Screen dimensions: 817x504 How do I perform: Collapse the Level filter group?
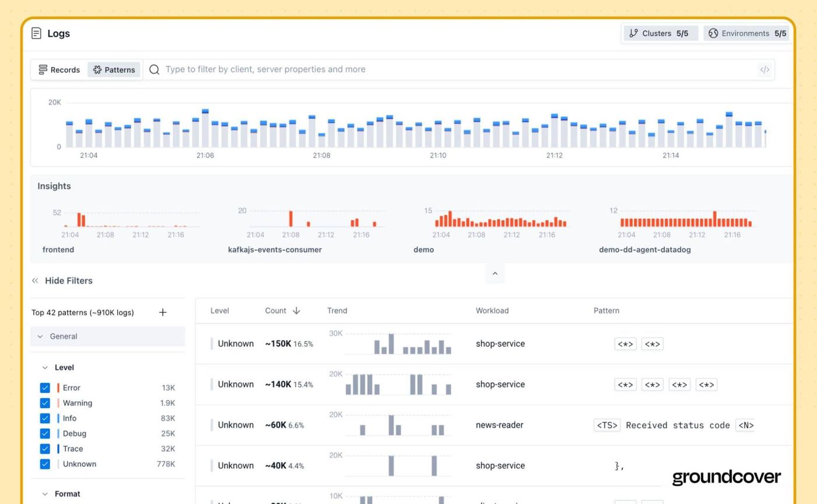[45, 367]
